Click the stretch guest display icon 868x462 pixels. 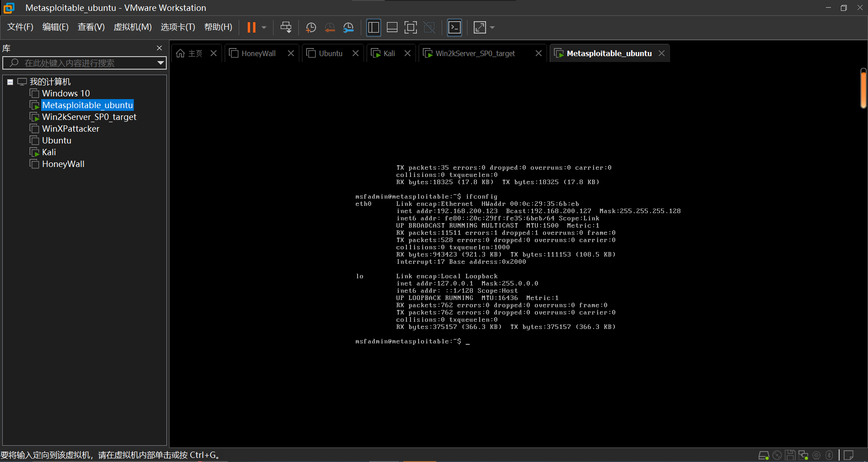[x=480, y=28]
